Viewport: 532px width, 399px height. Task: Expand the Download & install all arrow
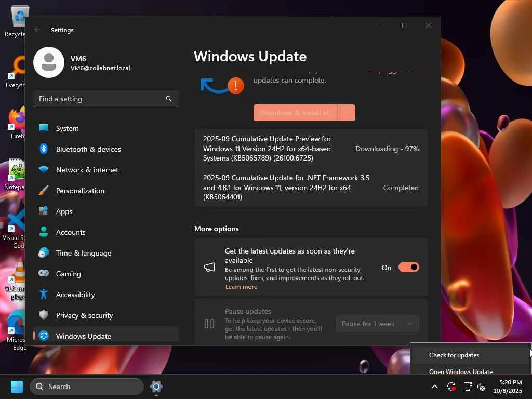point(347,113)
